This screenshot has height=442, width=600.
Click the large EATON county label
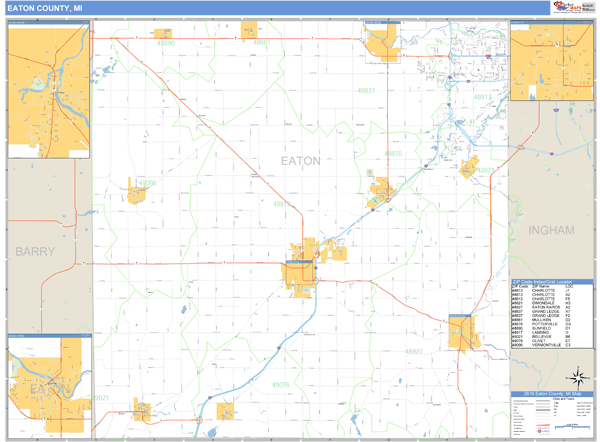[x=300, y=160]
